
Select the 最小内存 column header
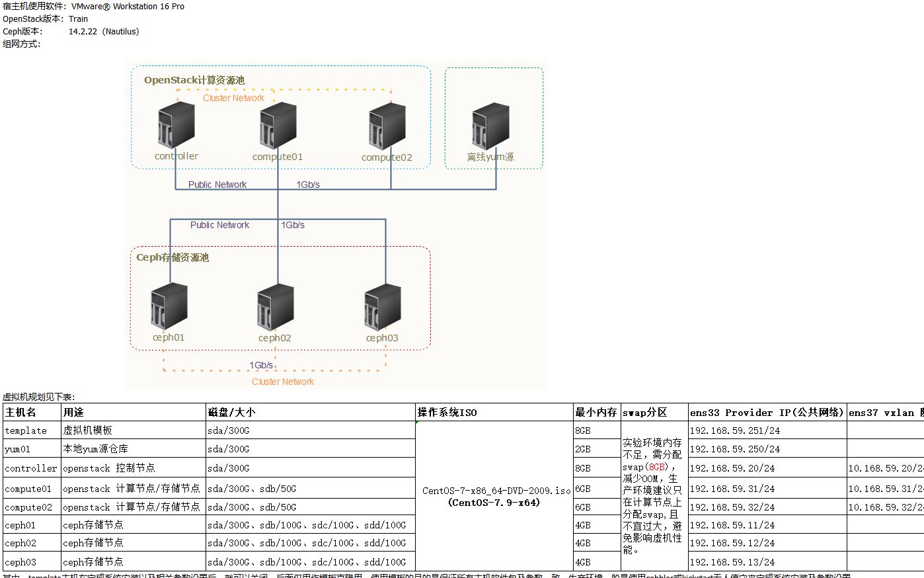(597, 412)
